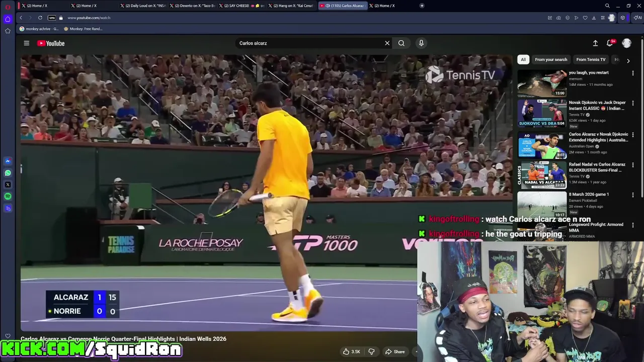Dislike the video with thumbs down

pos(371,351)
